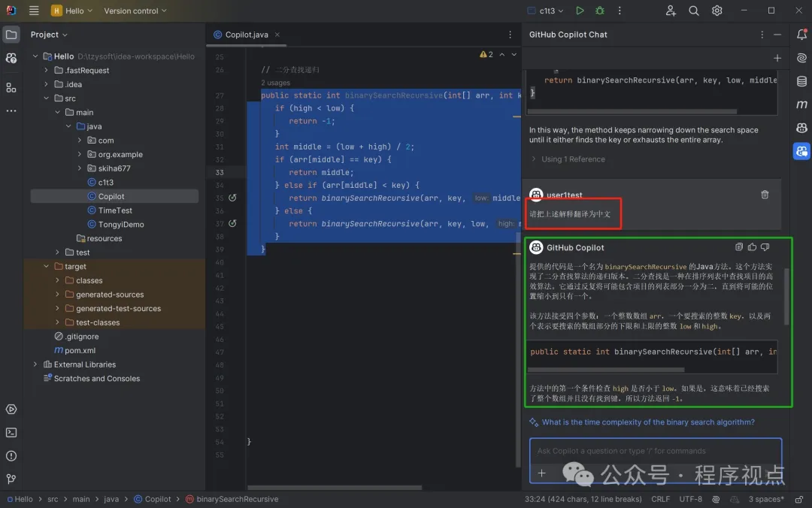
Task: Open the warnings indicator showing 2
Action: point(486,54)
